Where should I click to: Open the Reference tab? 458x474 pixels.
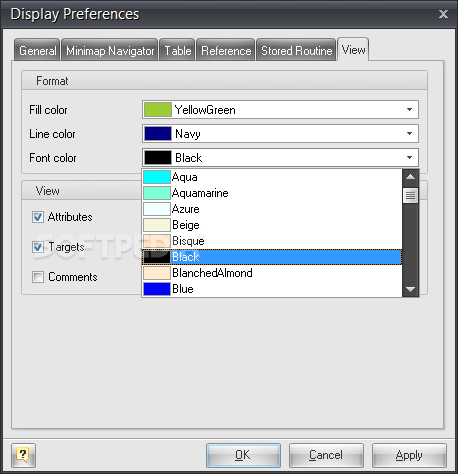[226, 50]
